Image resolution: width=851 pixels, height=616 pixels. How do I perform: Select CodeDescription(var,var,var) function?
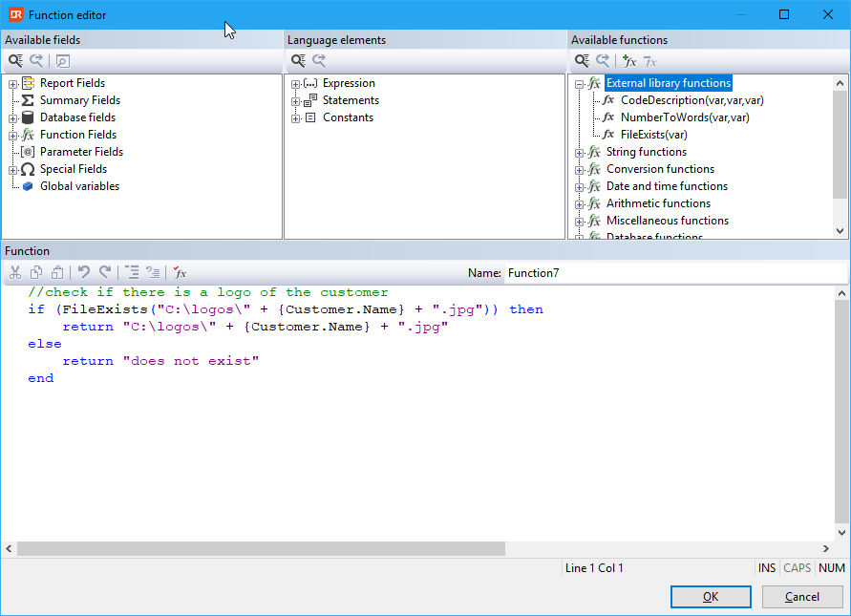[692, 100]
